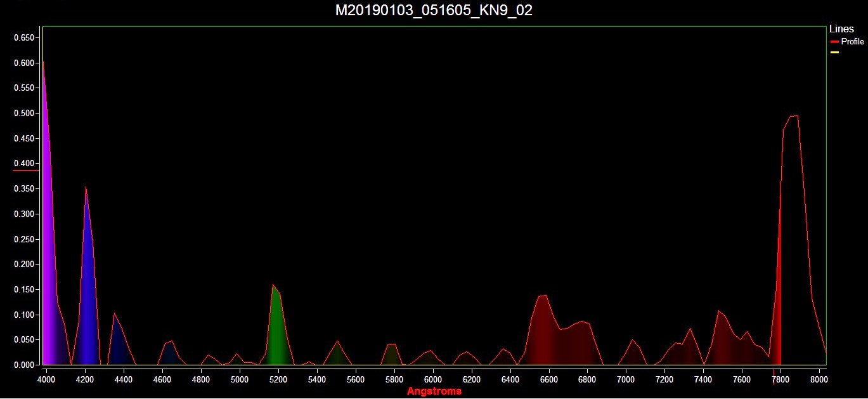Screen dimensions: 868x399
Task: Click the 0.000 y-axis tick label
Action: pyautogui.click(x=24, y=365)
